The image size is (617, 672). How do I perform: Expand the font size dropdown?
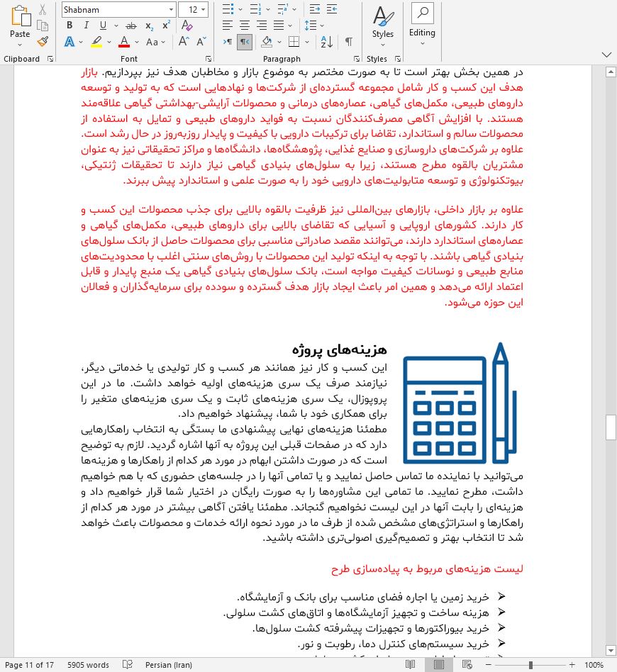coord(204,10)
